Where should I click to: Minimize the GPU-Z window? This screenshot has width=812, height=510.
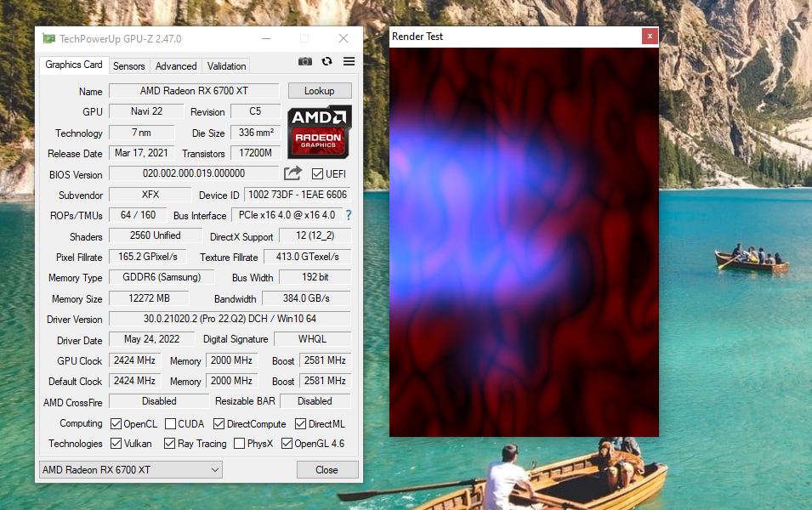(266, 39)
